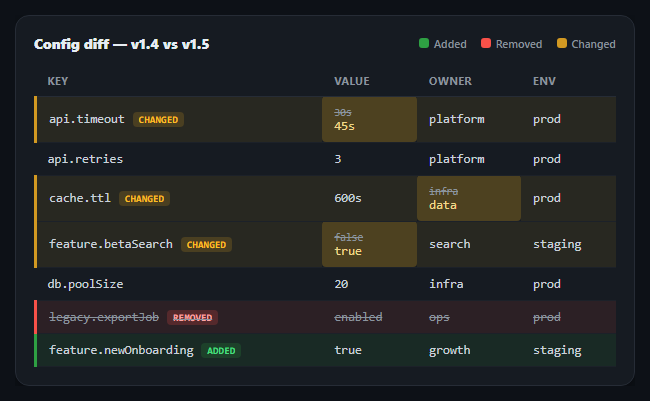
Task: Click struck-through prod in legacy.exportJob row
Action: coord(547,317)
